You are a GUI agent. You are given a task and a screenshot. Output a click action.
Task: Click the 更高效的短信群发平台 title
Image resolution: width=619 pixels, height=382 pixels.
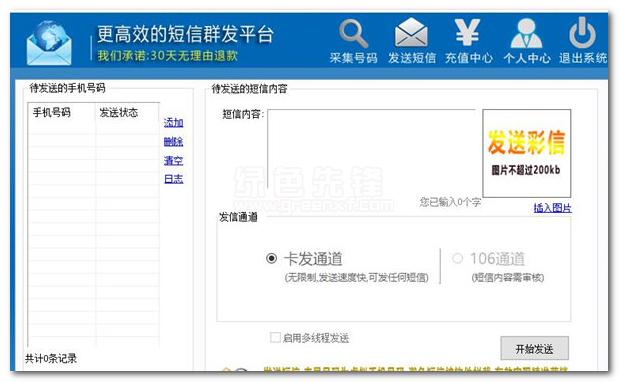click(x=185, y=34)
